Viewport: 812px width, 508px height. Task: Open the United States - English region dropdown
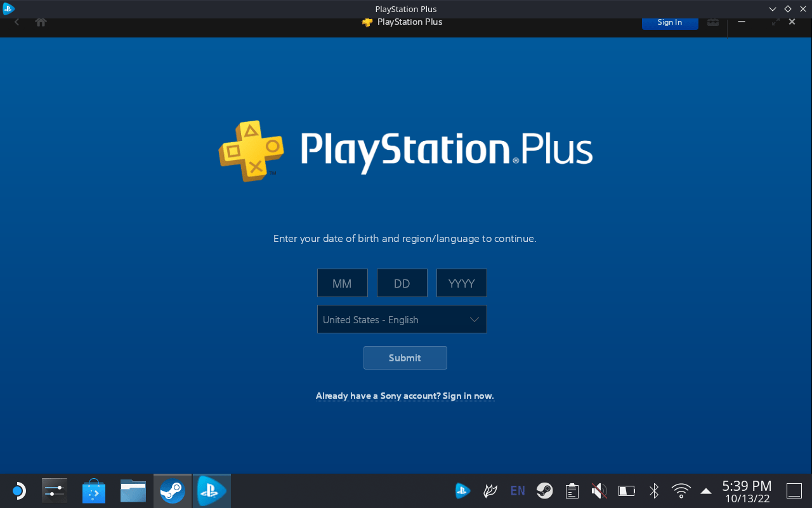[x=402, y=319]
